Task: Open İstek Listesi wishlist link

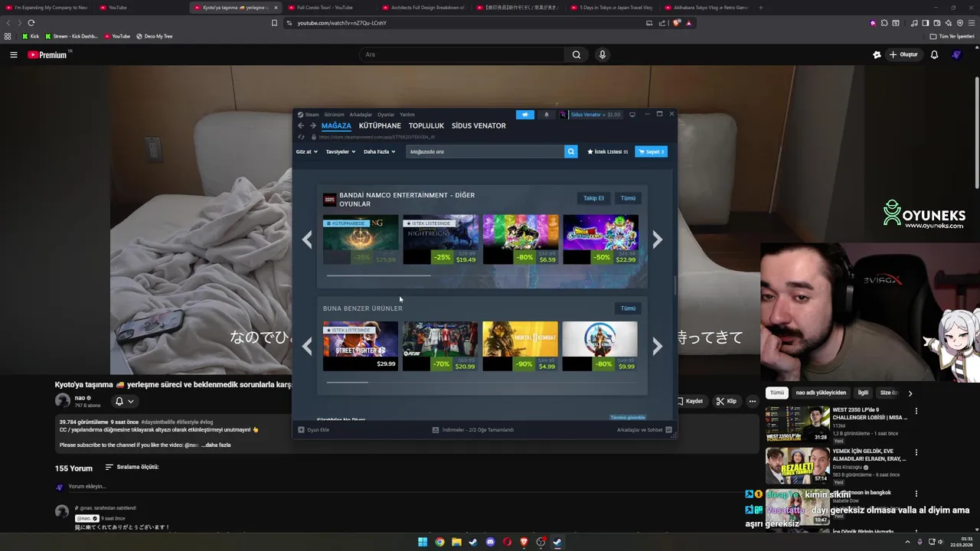Action: pyautogui.click(x=608, y=152)
